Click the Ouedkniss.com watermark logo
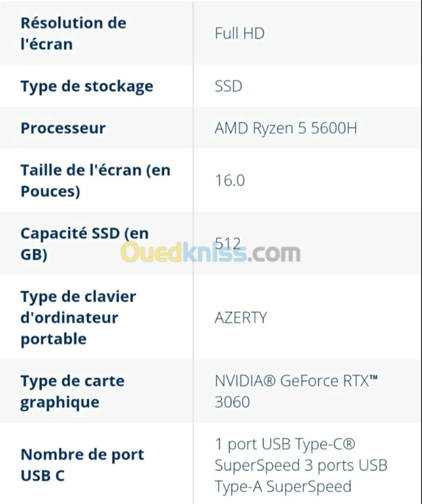Screen dimensions: 422x504 [211, 253]
